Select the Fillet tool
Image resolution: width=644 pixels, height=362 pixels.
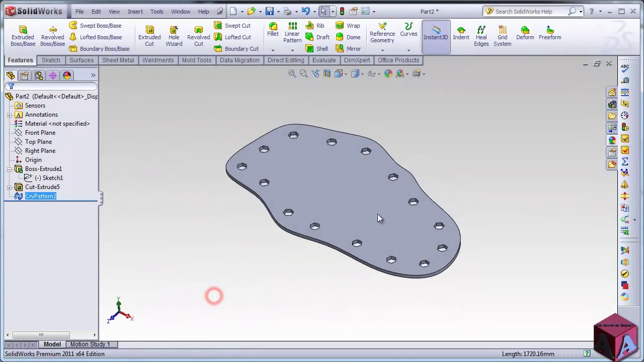coord(273,30)
